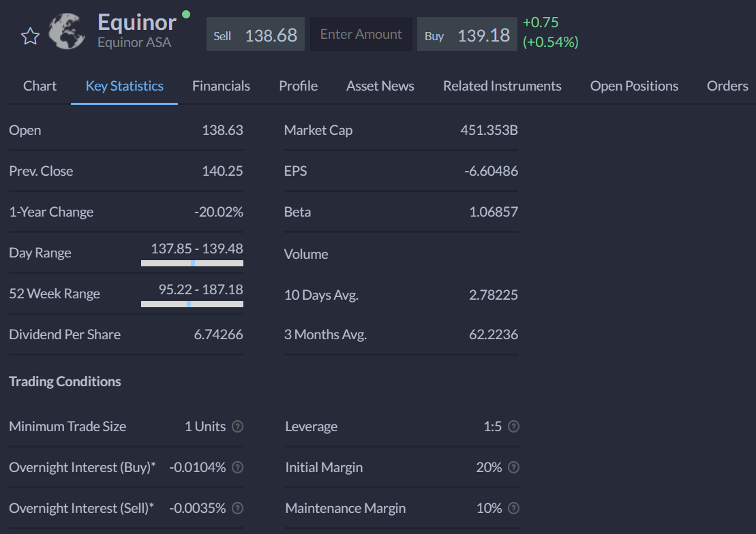Select the Prev. Close value 140.25
The image size is (756, 534).
(222, 171)
